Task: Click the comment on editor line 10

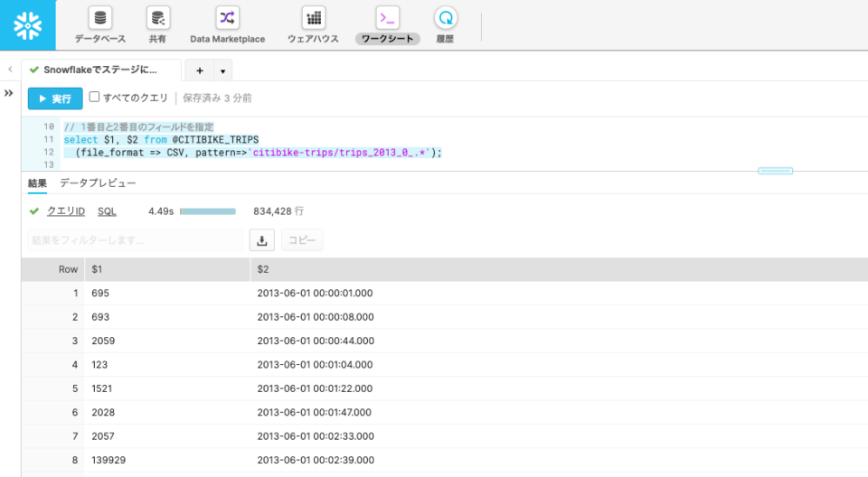Action: tap(138, 126)
